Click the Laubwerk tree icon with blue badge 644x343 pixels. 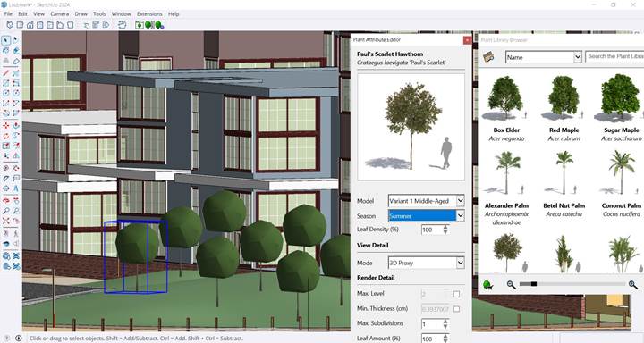coord(159,25)
